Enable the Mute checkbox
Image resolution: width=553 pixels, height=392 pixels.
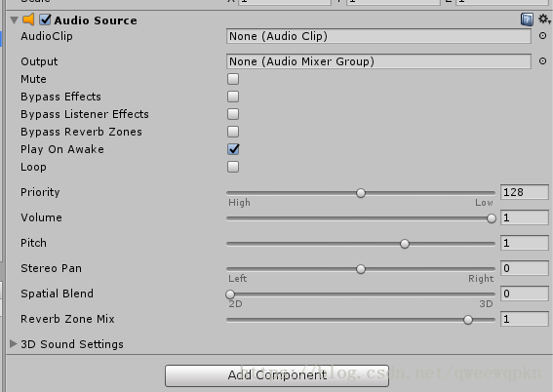click(233, 79)
